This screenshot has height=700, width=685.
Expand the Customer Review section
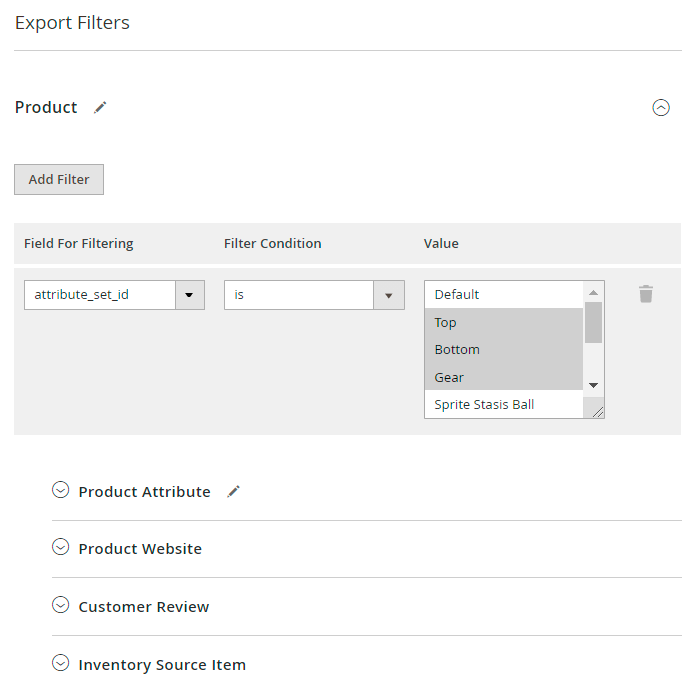[61, 606]
